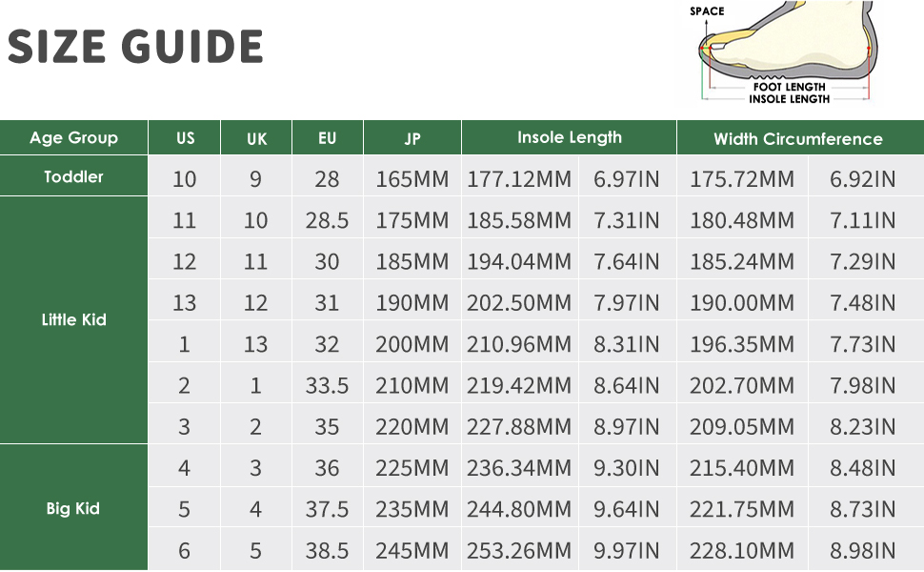Image resolution: width=924 pixels, height=572 pixels.
Task: Select the 8.98IN width circumference cell
Action: [x=863, y=551]
